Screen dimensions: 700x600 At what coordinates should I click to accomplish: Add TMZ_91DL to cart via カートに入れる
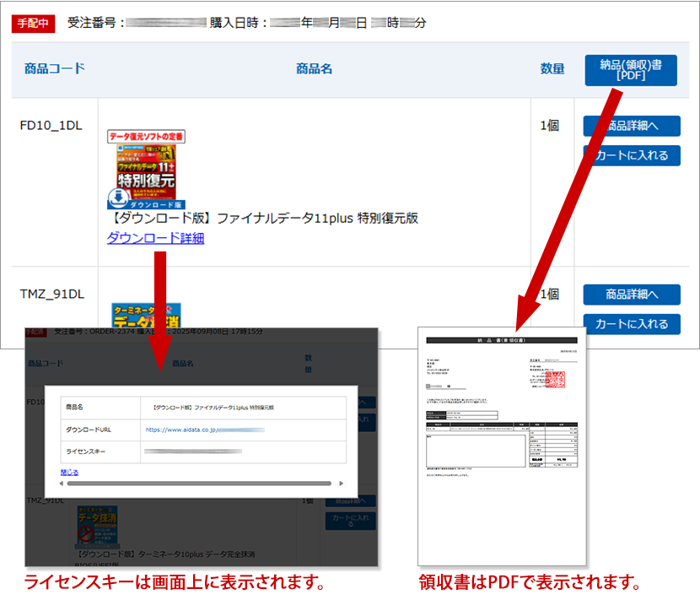click(631, 324)
